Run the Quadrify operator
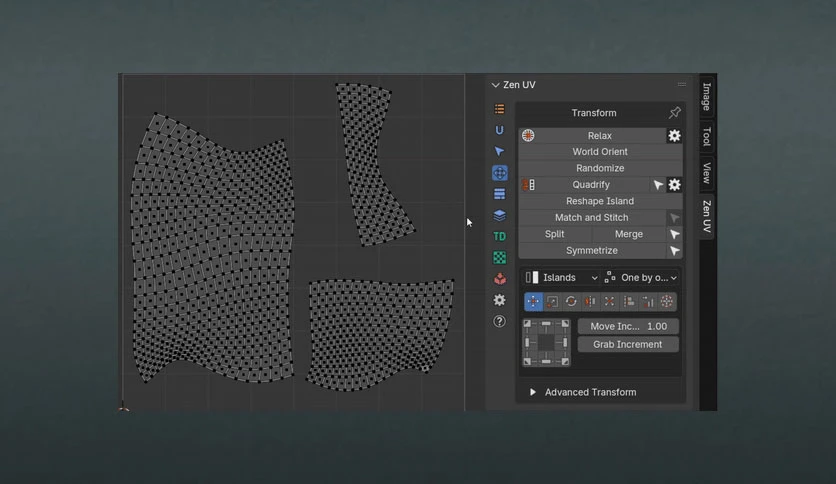 (591, 184)
